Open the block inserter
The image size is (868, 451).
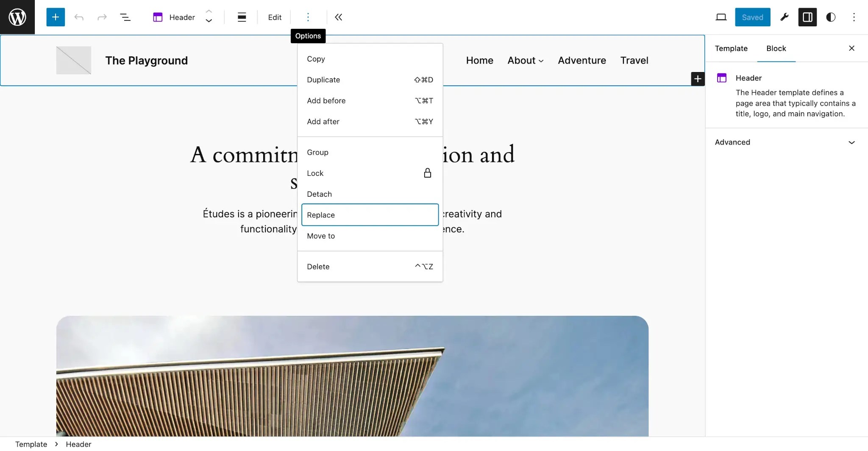[55, 17]
